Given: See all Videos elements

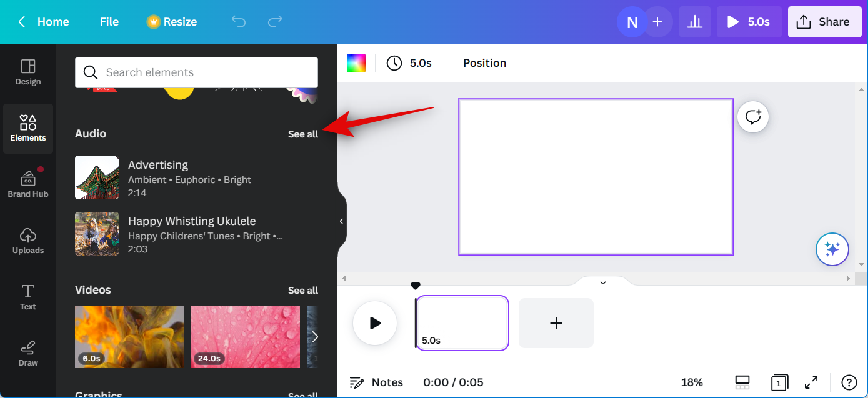Looking at the screenshot, I should point(303,290).
